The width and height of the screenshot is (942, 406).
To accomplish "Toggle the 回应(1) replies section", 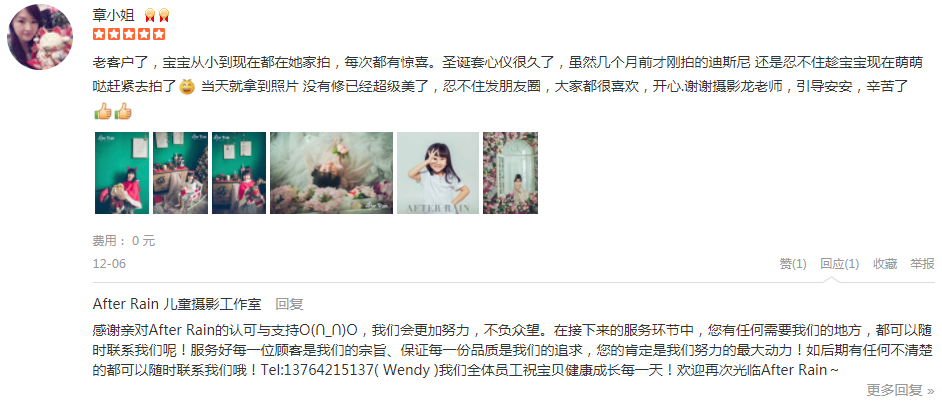I will [840, 264].
